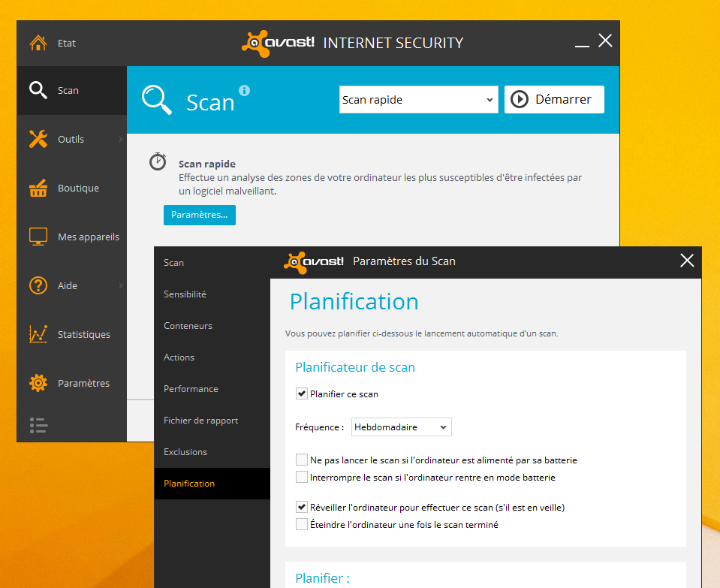Click the Statistiques chart icon
This screenshot has width=720, height=588.
click(38, 334)
